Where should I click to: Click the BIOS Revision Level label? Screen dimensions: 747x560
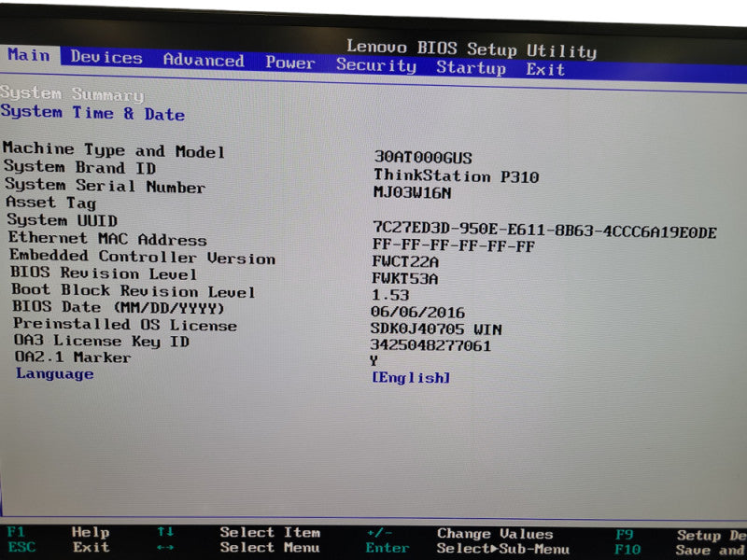pos(104,273)
